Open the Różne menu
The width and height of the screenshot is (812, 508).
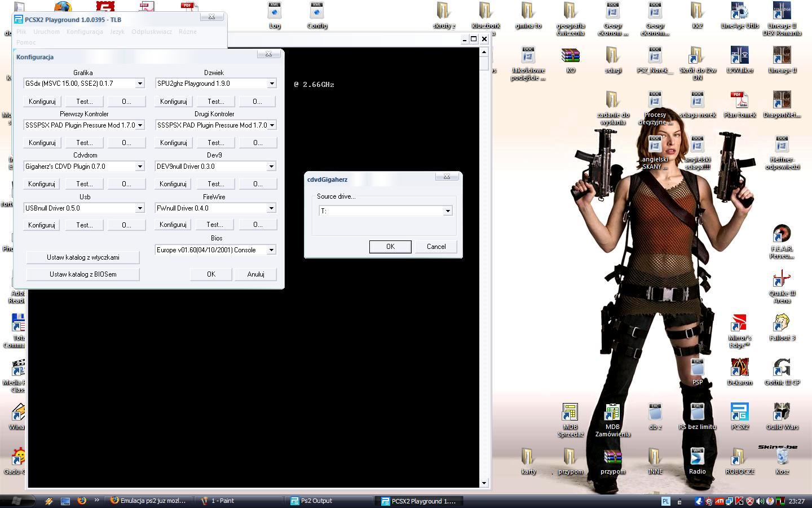coord(188,32)
